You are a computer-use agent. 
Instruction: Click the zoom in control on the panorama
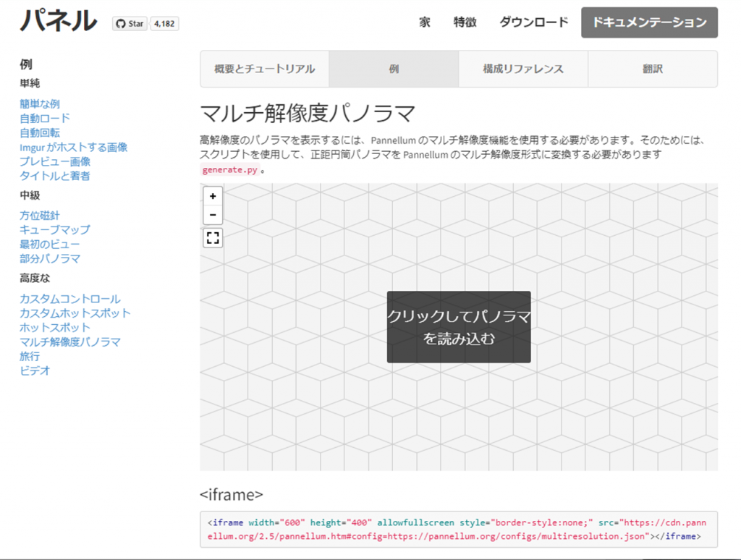coord(212,196)
